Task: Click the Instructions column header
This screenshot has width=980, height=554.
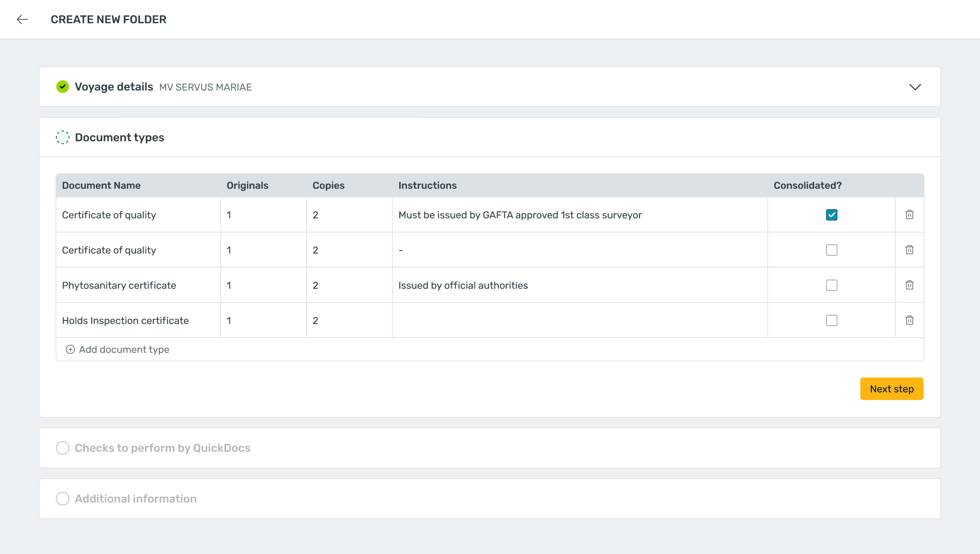Action: tap(427, 185)
